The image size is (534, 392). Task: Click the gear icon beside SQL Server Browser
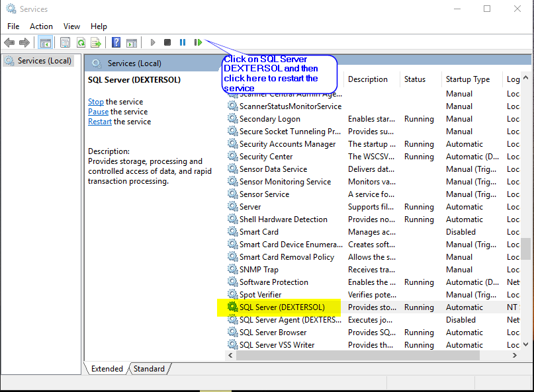[x=233, y=332]
